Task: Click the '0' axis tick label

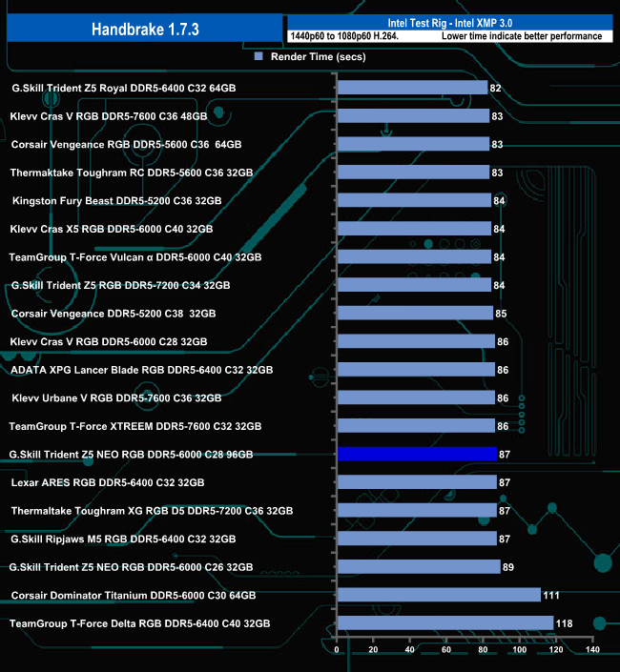Action: (337, 650)
